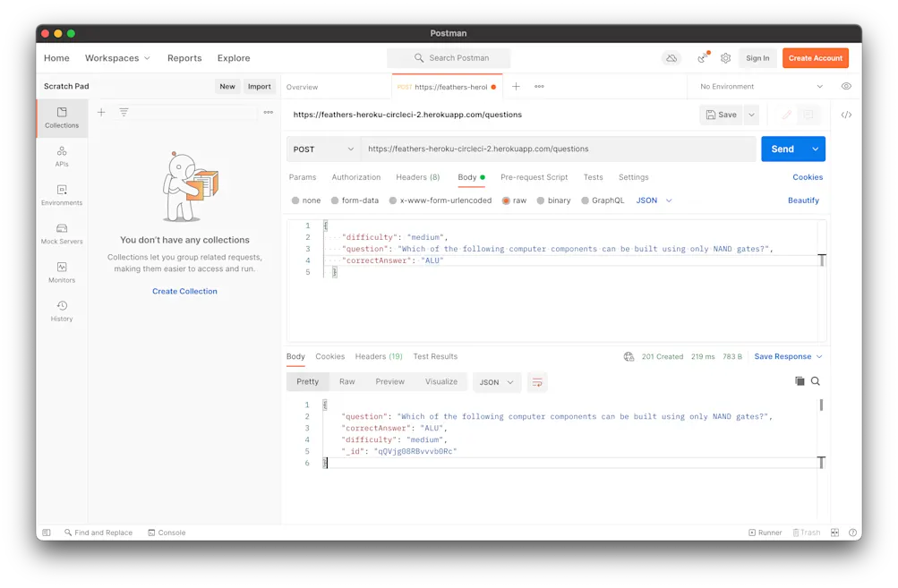This screenshot has width=898, height=588.
Task: Open the Workspaces dropdown
Action: pyautogui.click(x=117, y=58)
